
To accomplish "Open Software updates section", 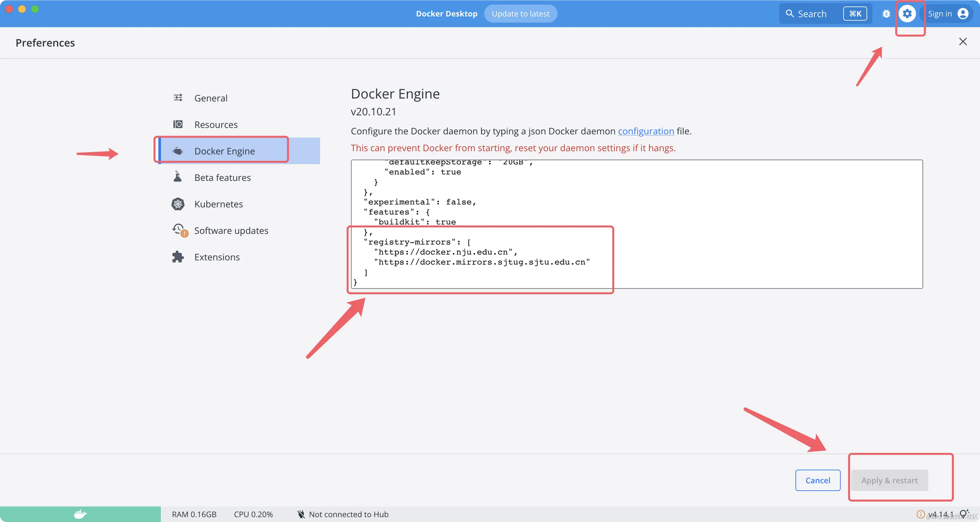I will pos(231,230).
